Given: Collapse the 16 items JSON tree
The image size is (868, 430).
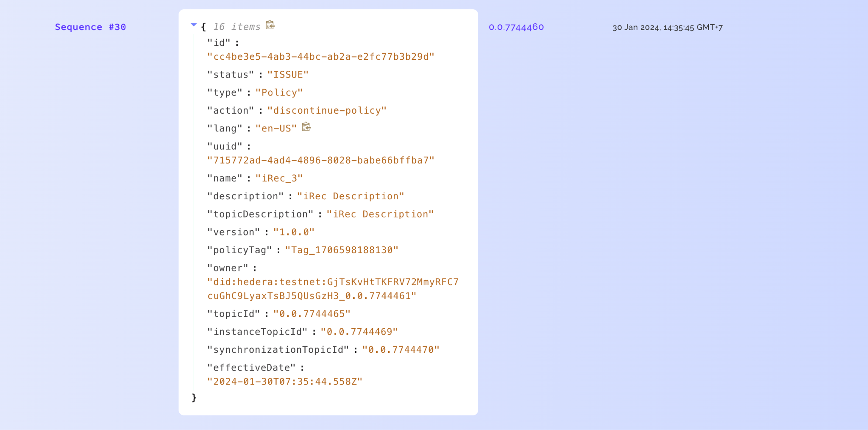Looking at the screenshot, I should coord(194,25).
